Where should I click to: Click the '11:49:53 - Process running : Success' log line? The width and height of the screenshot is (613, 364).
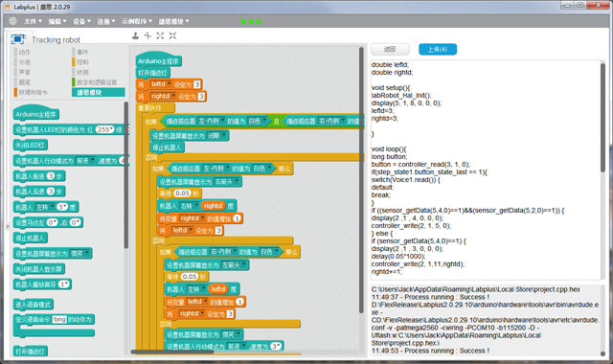click(430, 351)
